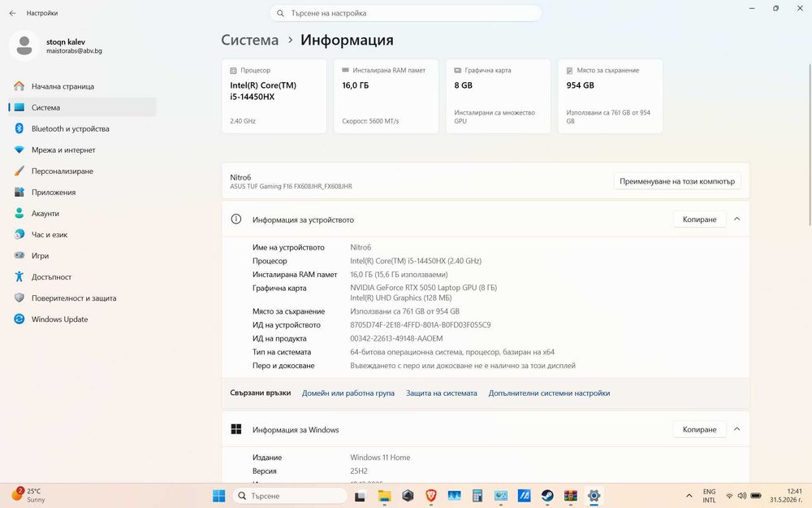Viewport: 812px width, 508px height.
Task: Click the volume speaker tray icon
Action: 742,496
